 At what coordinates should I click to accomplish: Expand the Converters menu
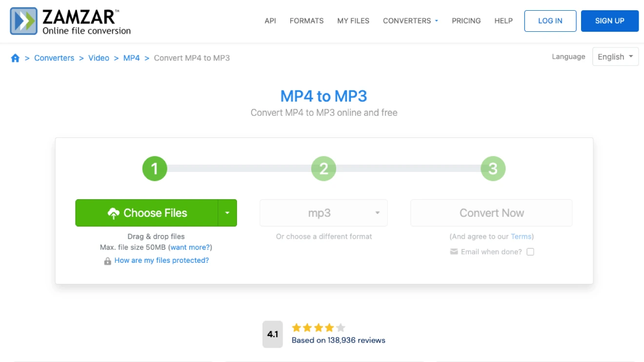tap(410, 21)
